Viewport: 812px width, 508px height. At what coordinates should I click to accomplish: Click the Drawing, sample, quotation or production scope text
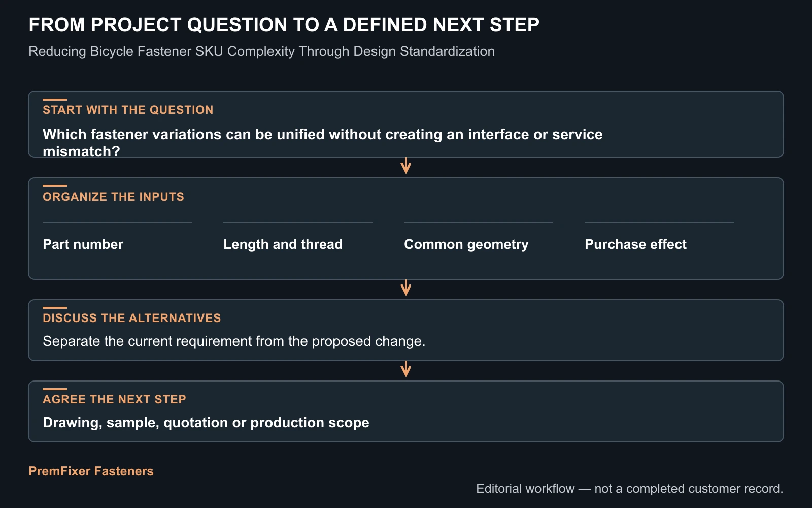click(x=206, y=423)
